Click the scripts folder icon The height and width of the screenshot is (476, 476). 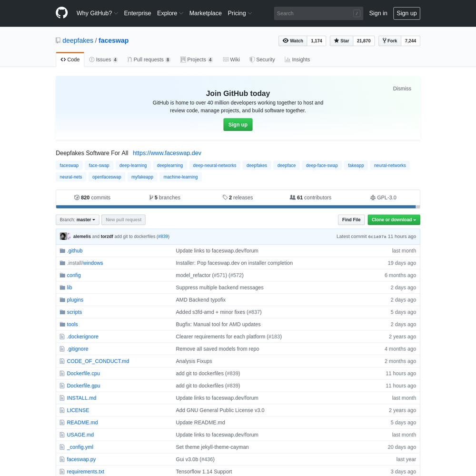click(x=62, y=312)
